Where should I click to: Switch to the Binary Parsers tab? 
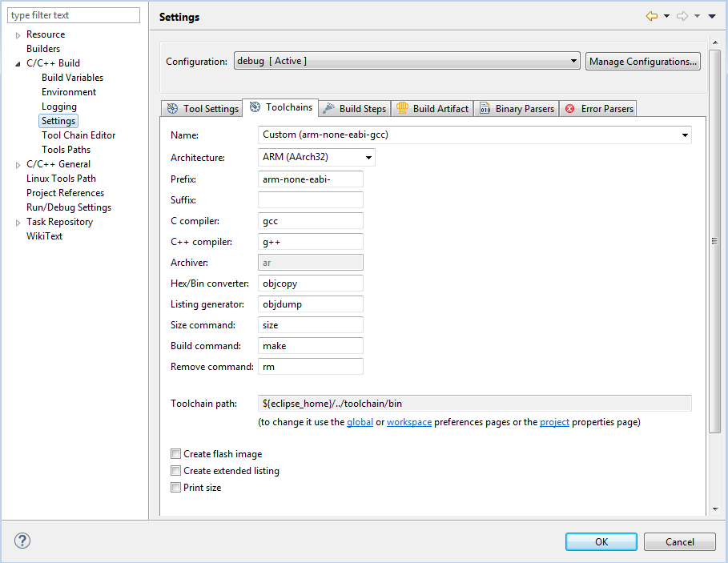(517, 109)
